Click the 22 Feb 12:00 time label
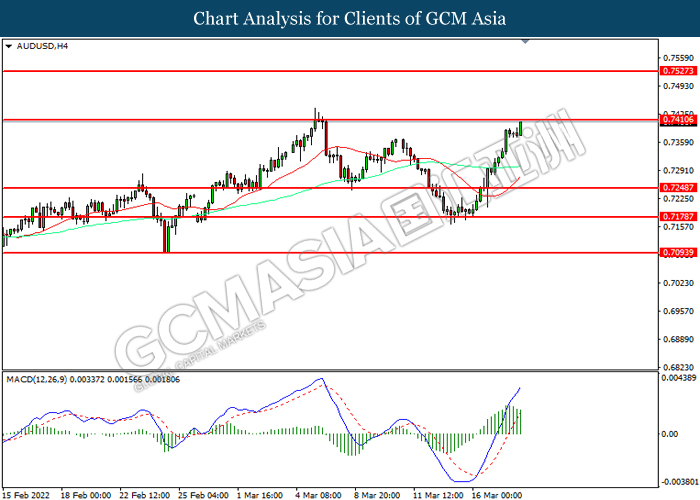 145,495
